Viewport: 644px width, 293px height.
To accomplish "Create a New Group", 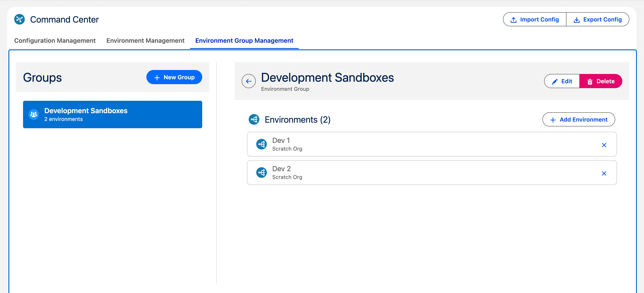I will [x=174, y=77].
